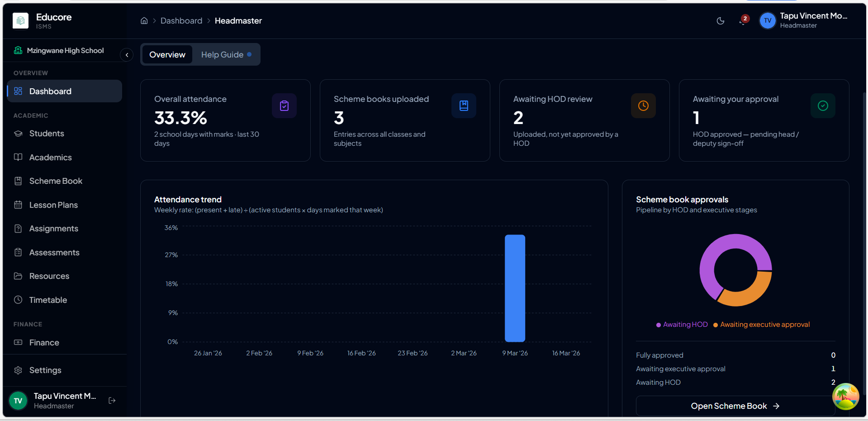The image size is (868, 421).
Task: Go to Assessments page
Action: coord(65,253)
